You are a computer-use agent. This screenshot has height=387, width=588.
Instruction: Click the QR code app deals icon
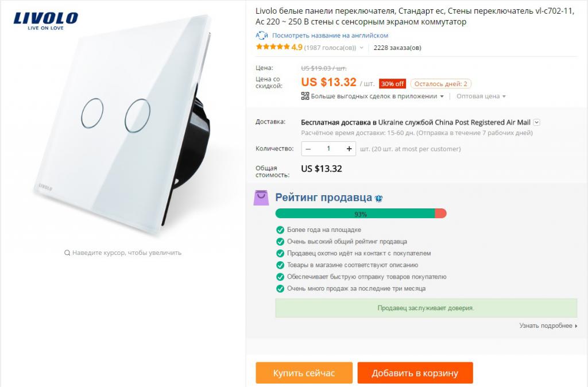305,96
